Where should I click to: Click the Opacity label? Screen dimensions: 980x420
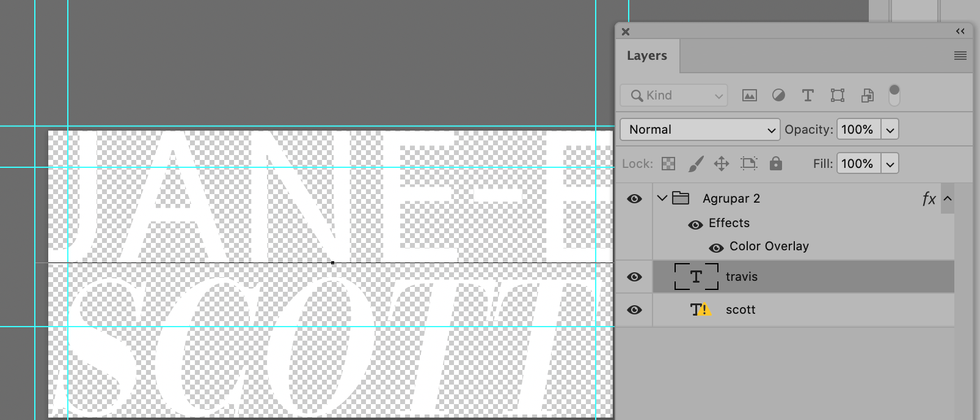tap(809, 129)
